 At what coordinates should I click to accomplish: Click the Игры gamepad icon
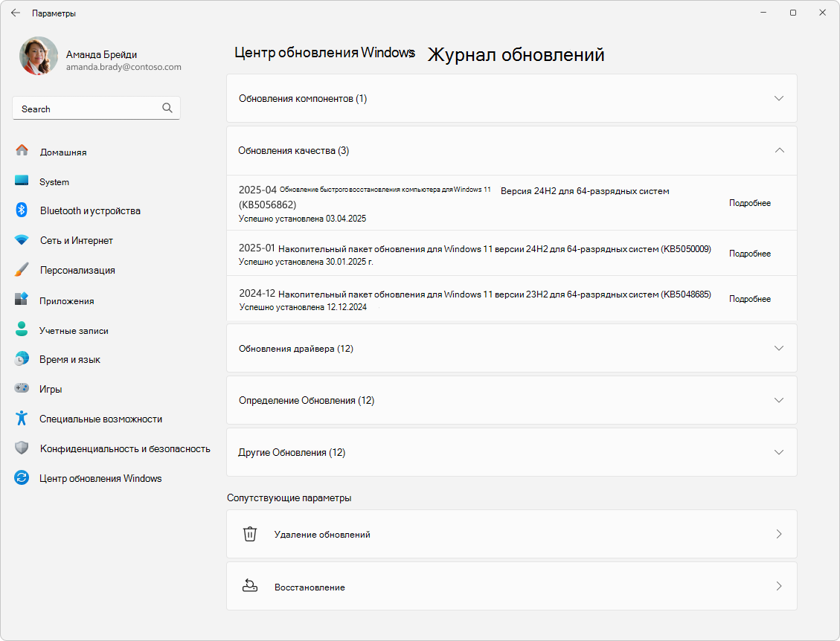[22, 387]
